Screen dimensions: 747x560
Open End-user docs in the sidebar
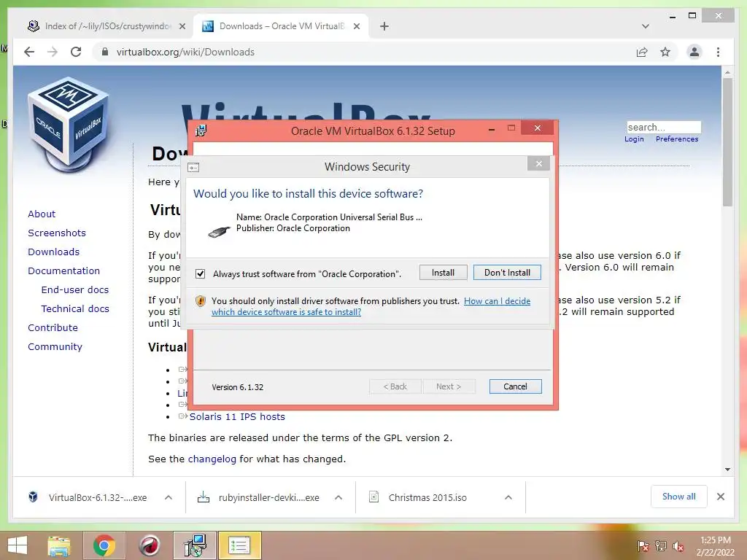(x=75, y=289)
